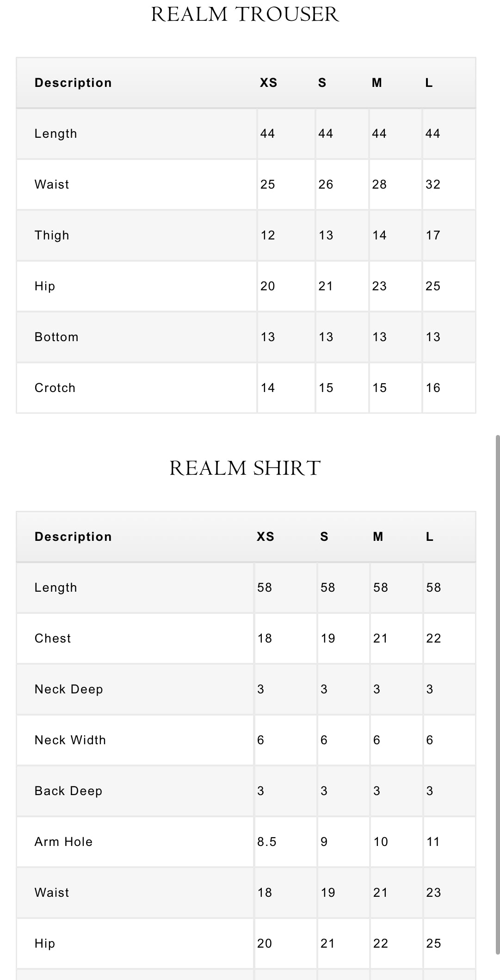Select the Chest size S value 19
The height and width of the screenshot is (980, 500).
(328, 638)
